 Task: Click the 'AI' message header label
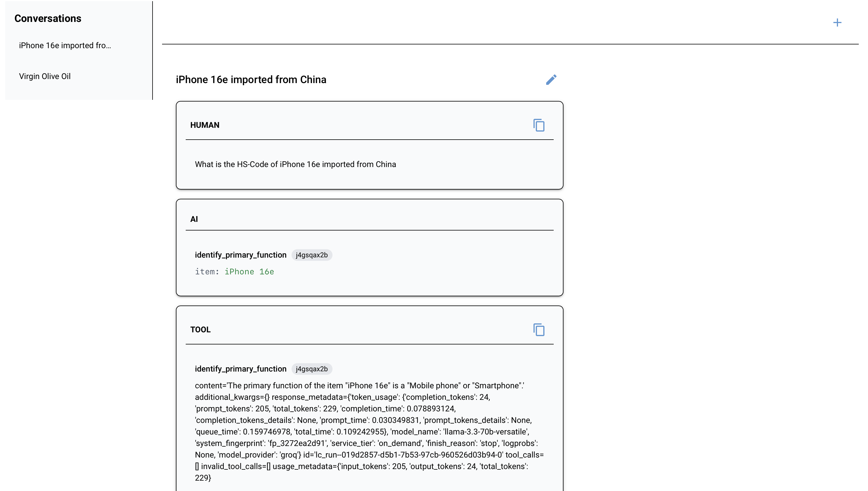pyautogui.click(x=194, y=219)
